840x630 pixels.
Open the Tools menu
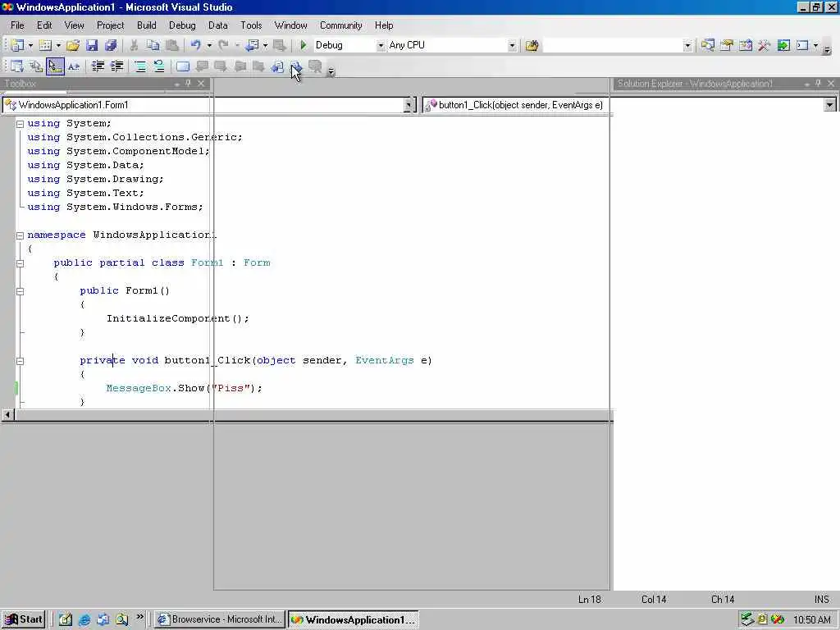[x=251, y=25]
